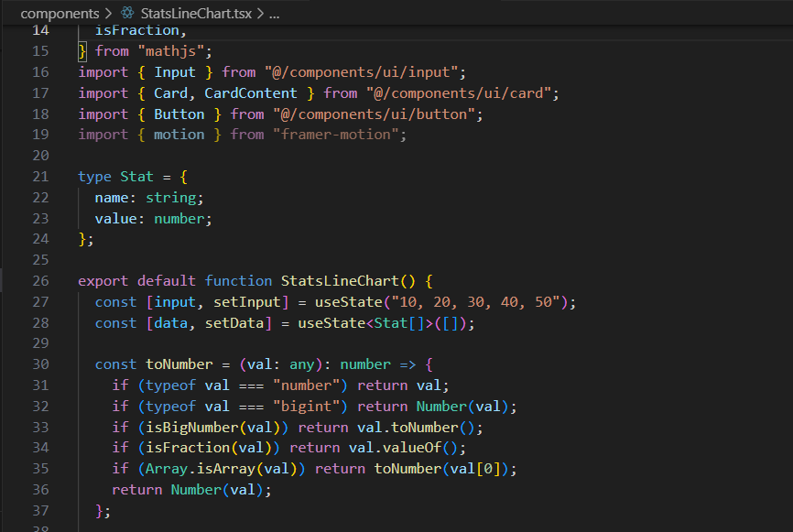The width and height of the screenshot is (793, 532).
Task: Click 'return Number(val);' on line 36
Action: (191, 490)
